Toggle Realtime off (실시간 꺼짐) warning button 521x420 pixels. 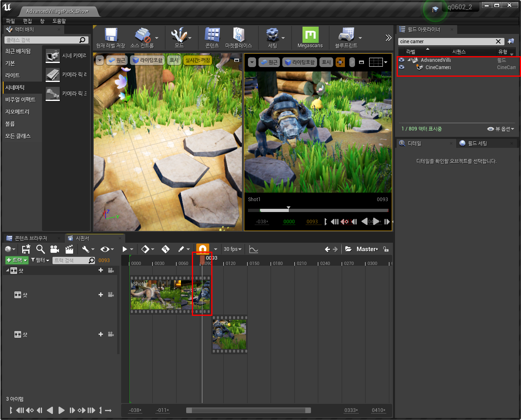(197, 60)
